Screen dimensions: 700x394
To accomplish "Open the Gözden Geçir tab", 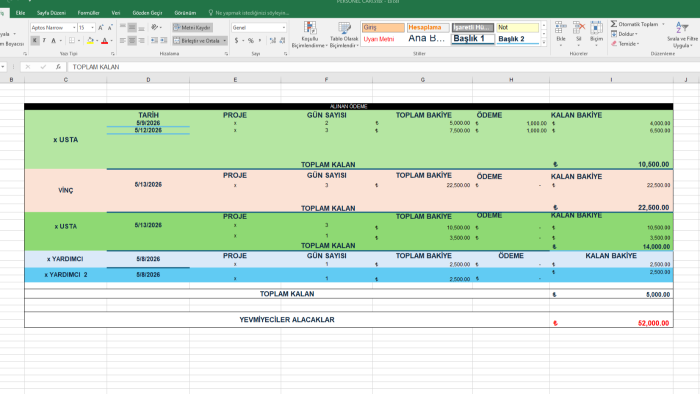I will [147, 13].
